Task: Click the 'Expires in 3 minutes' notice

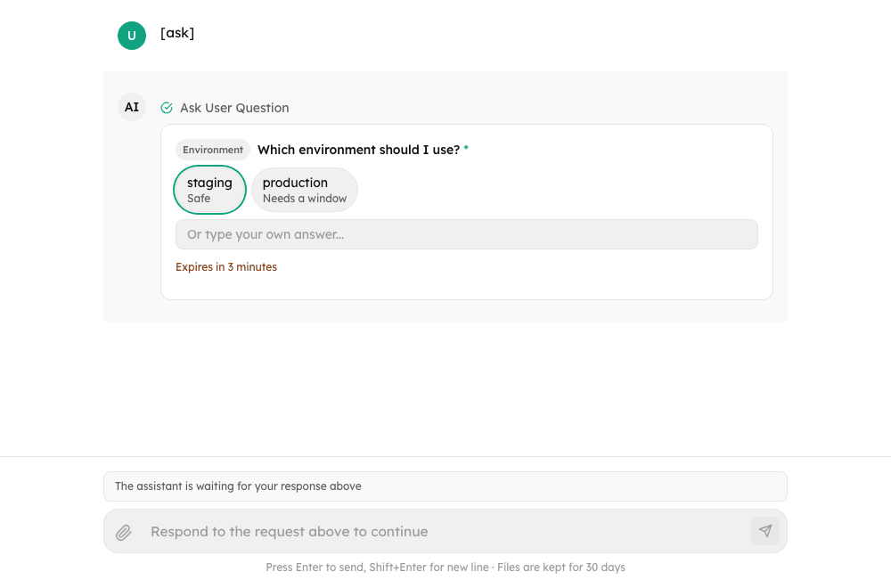Action: [x=226, y=267]
